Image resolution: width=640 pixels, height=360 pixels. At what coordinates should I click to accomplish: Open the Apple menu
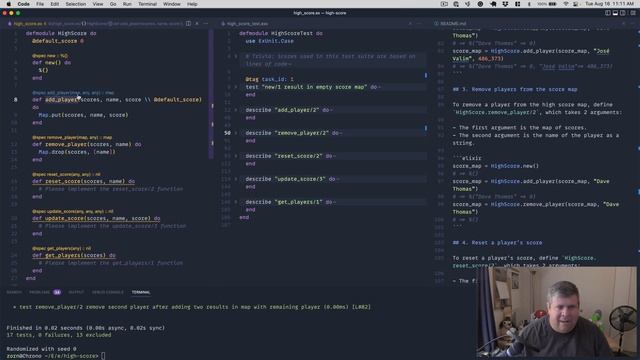[x=8, y=4]
